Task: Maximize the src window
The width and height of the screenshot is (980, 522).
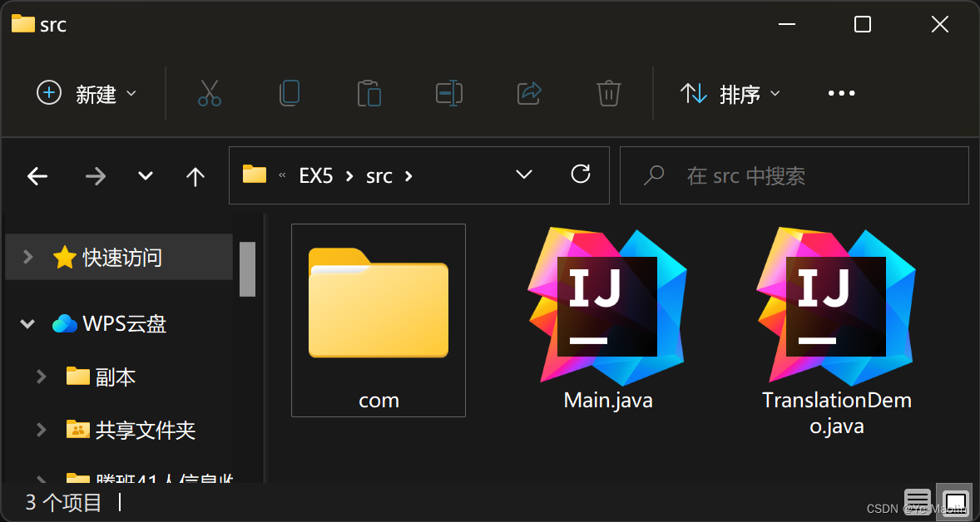Action: tap(863, 24)
